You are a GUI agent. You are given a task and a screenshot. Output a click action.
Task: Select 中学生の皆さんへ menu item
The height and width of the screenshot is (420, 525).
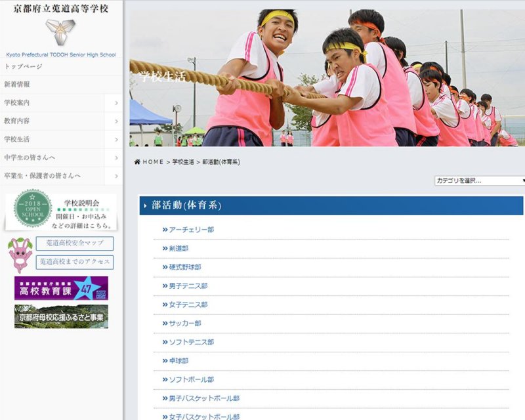coord(30,158)
